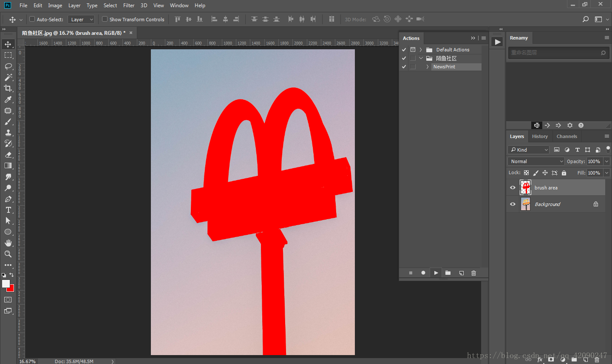
Task: Click the red background color swatch
Action: point(11,289)
